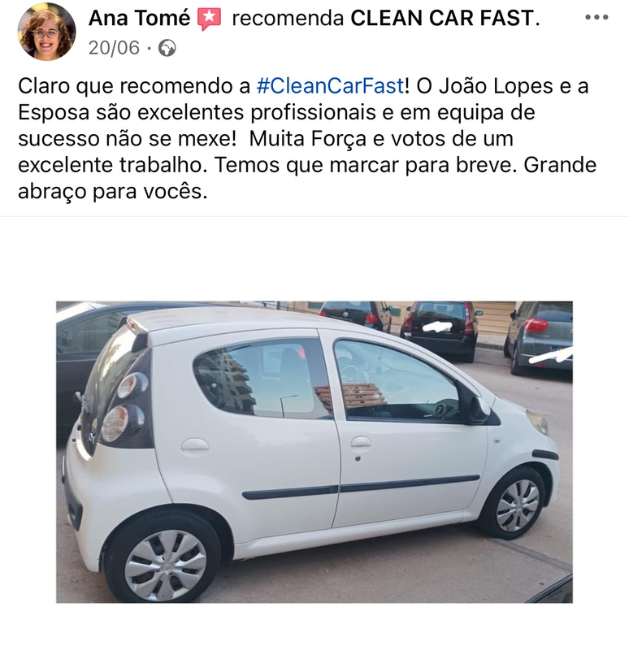Click the front door handle in the photo
629x672 pixels.
[x=360, y=442]
